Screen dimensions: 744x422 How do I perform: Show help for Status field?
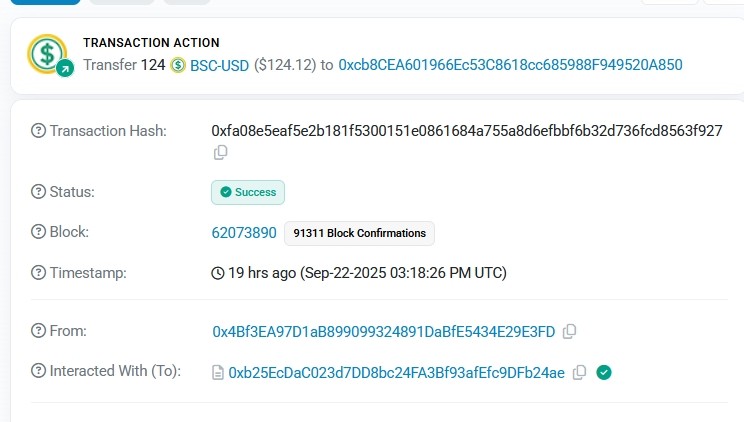pos(39,192)
